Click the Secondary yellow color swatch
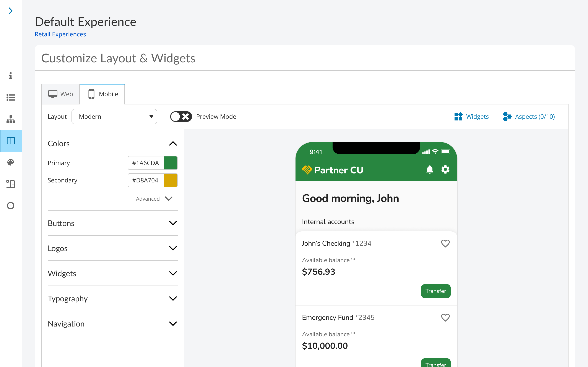The width and height of the screenshot is (588, 367). coord(170,180)
